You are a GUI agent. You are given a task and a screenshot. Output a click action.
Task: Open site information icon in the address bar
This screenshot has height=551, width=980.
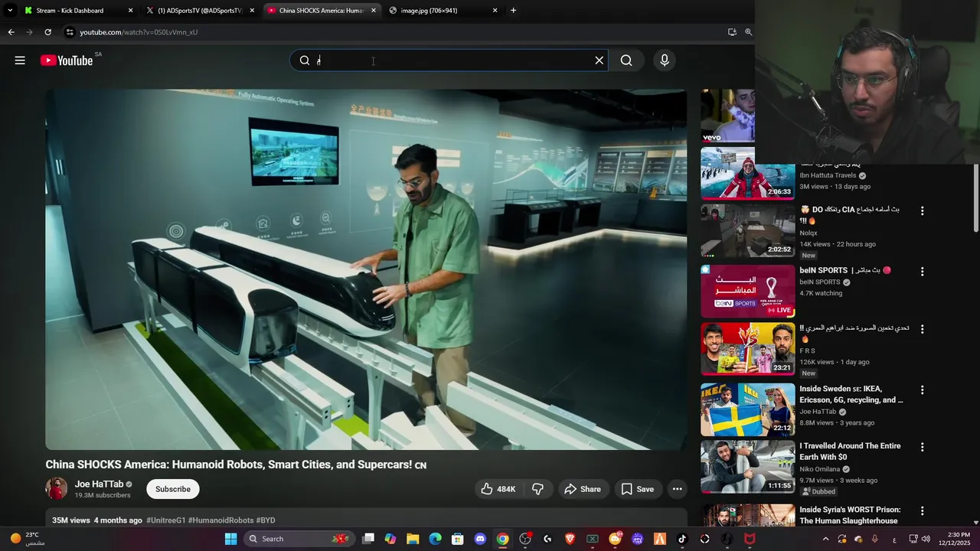coord(70,32)
